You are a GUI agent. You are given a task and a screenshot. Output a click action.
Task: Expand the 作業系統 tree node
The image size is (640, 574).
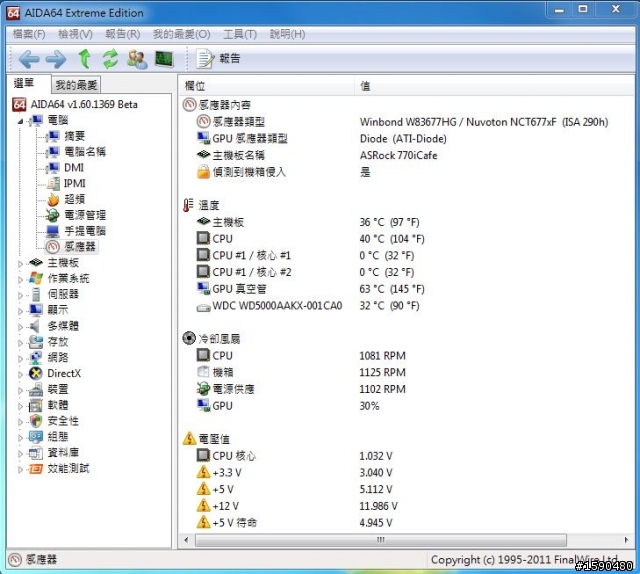coord(20,280)
